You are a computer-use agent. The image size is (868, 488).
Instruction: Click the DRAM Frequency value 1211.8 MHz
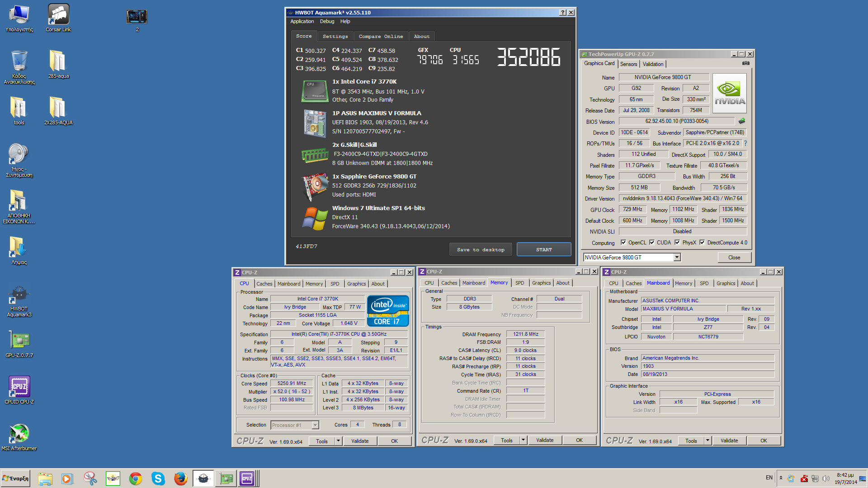click(525, 334)
